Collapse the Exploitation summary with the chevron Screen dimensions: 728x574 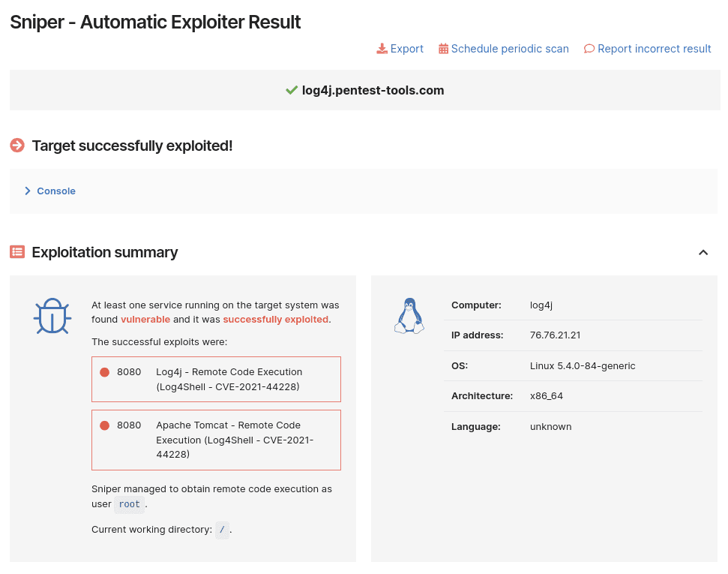pyautogui.click(x=703, y=253)
